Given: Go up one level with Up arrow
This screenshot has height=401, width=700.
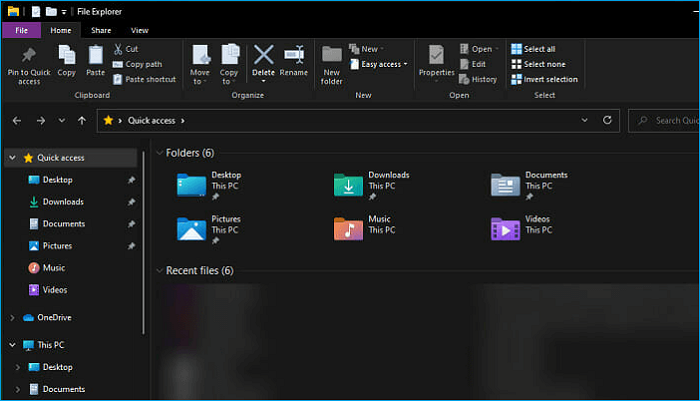Looking at the screenshot, I should 82,120.
